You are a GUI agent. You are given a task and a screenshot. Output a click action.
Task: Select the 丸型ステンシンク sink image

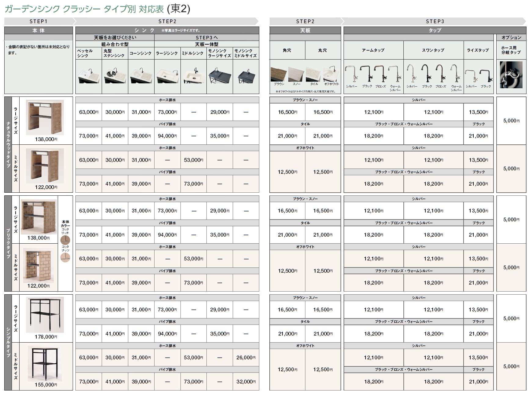[x=115, y=76]
